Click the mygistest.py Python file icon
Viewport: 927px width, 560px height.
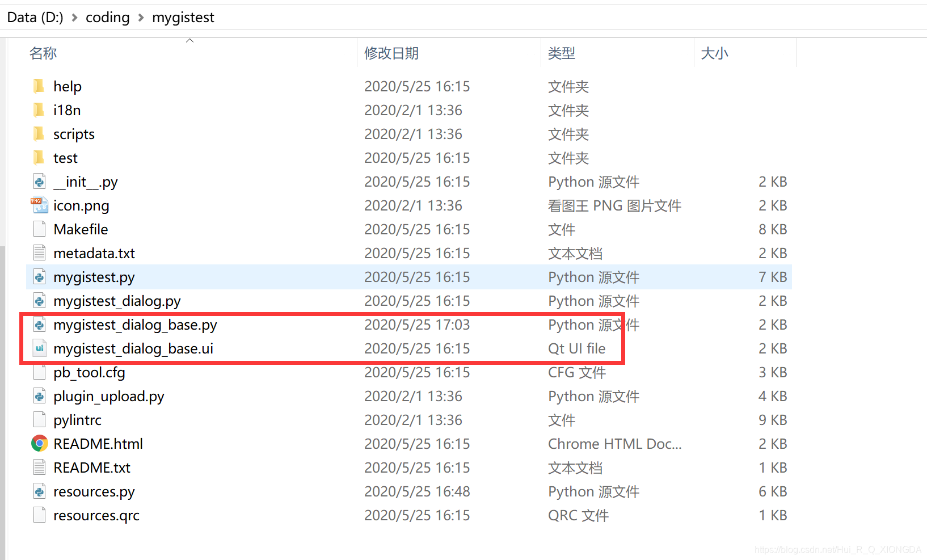[39, 277]
